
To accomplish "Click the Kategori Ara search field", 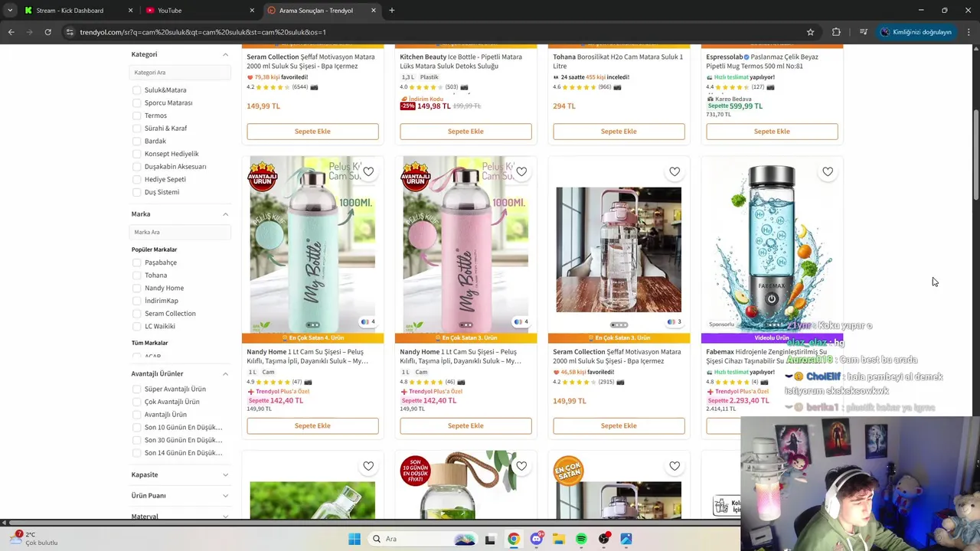I will point(180,73).
